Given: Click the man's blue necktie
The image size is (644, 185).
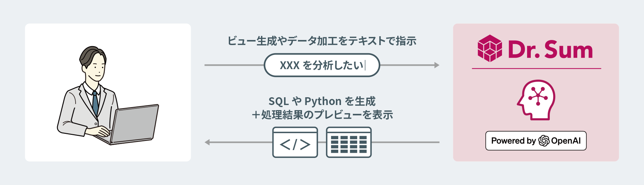Looking at the screenshot, I should point(95,103).
